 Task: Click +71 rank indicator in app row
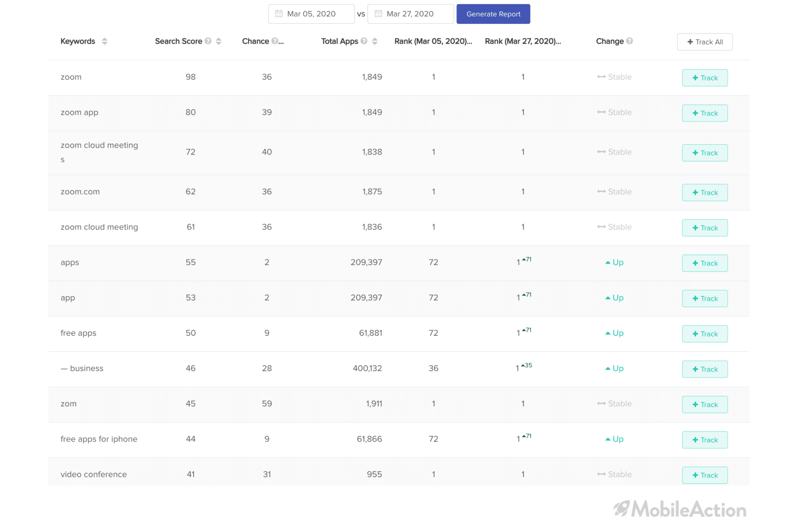tap(526, 295)
